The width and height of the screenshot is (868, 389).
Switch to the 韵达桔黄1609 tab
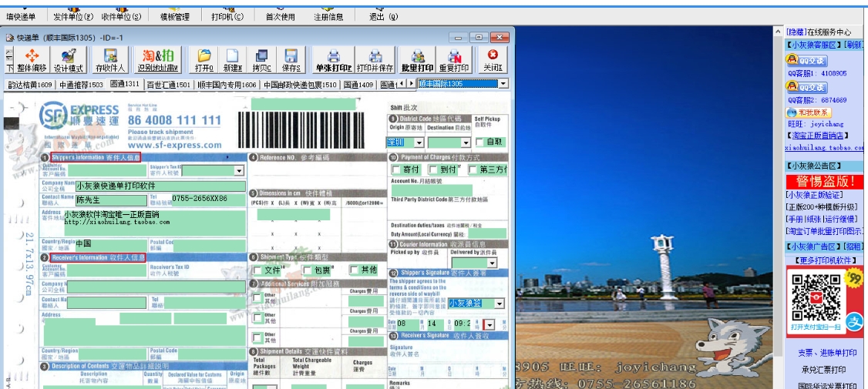[x=30, y=85]
